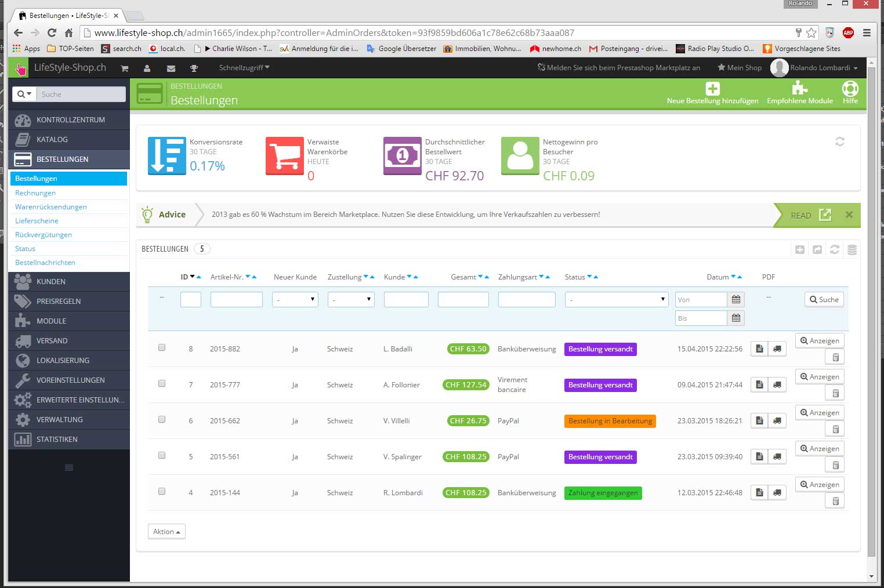Open the Schnellzugriff dropdown
The image size is (884, 588).
tap(244, 68)
